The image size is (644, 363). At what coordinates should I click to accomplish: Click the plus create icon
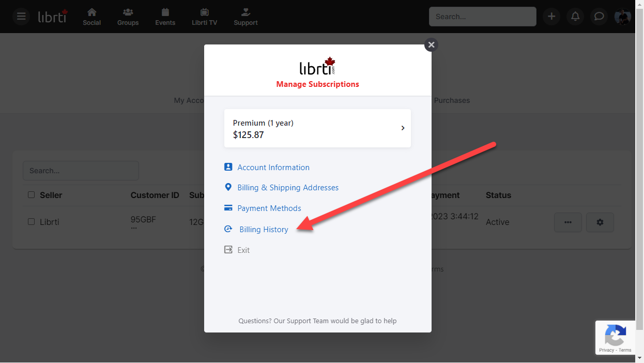point(551,17)
